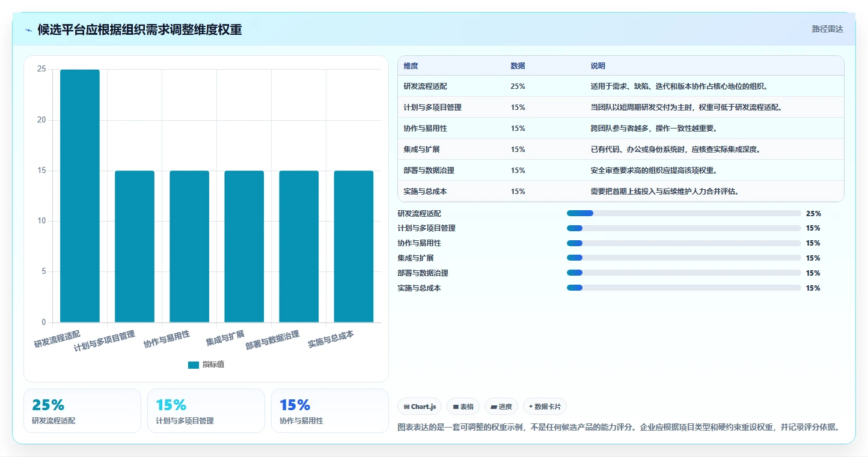Click the 表格 tag
The width and height of the screenshot is (868, 457).
click(x=463, y=407)
